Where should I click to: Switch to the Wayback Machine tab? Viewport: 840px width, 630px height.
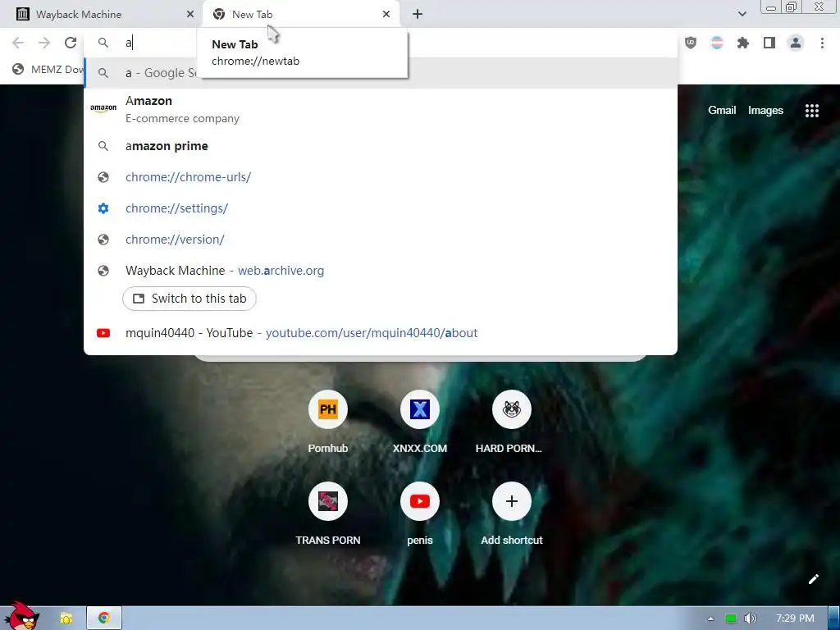point(101,15)
